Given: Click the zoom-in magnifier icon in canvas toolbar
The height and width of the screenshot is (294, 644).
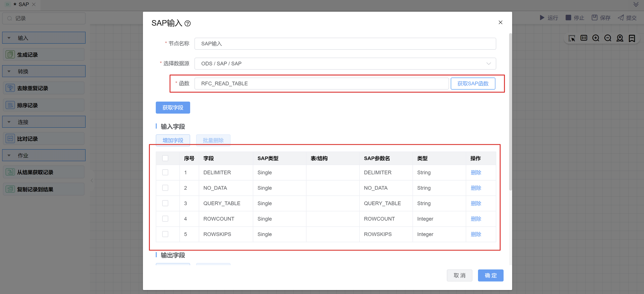Looking at the screenshot, I should tap(596, 38).
